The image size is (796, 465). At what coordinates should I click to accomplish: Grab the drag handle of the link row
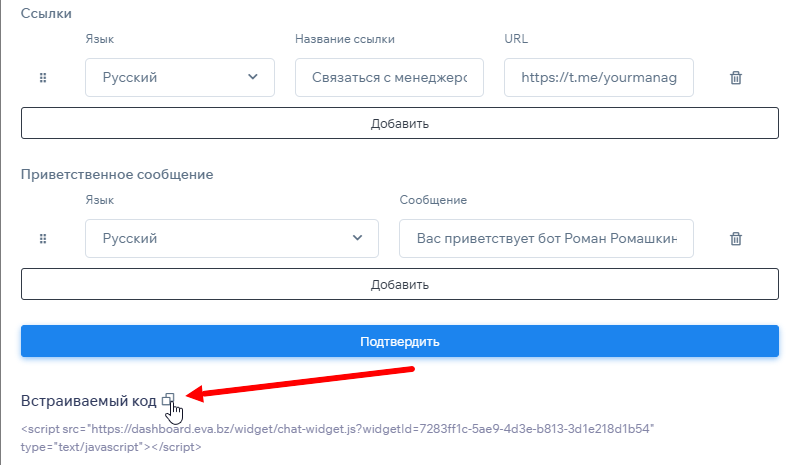point(43,78)
